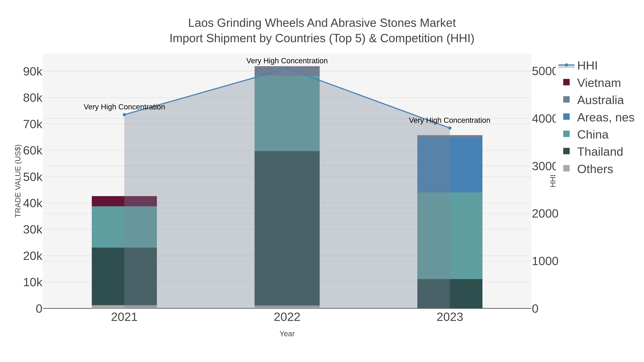
Task: Click the 1000 HHI axis tick label
Action: point(545,261)
